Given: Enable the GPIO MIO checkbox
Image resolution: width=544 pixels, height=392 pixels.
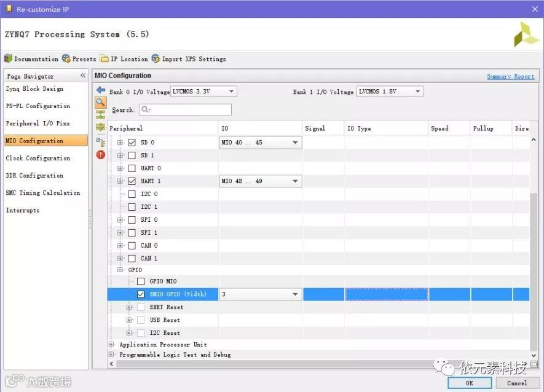Looking at the screenshot, I should coord(141,281).
